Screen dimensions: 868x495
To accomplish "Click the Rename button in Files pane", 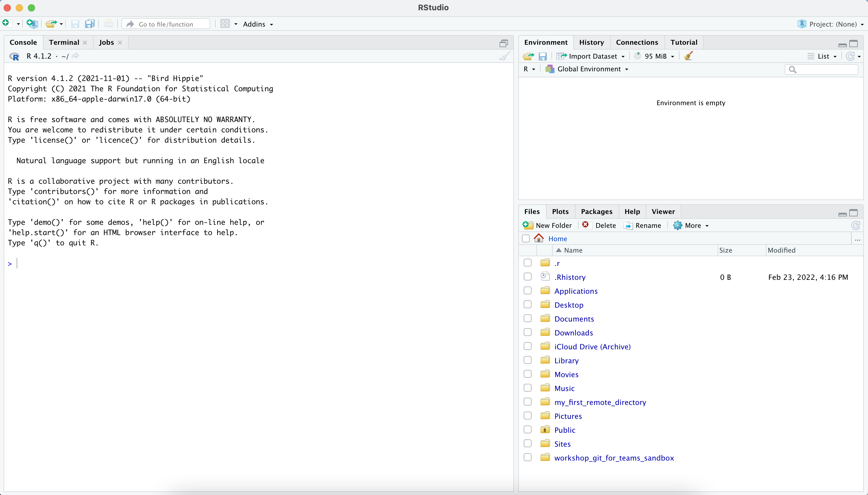I will [x=643, y=225].
